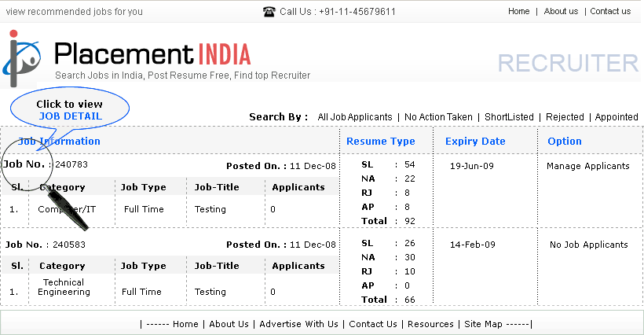Click Total 66 for second job

(409, 300)
